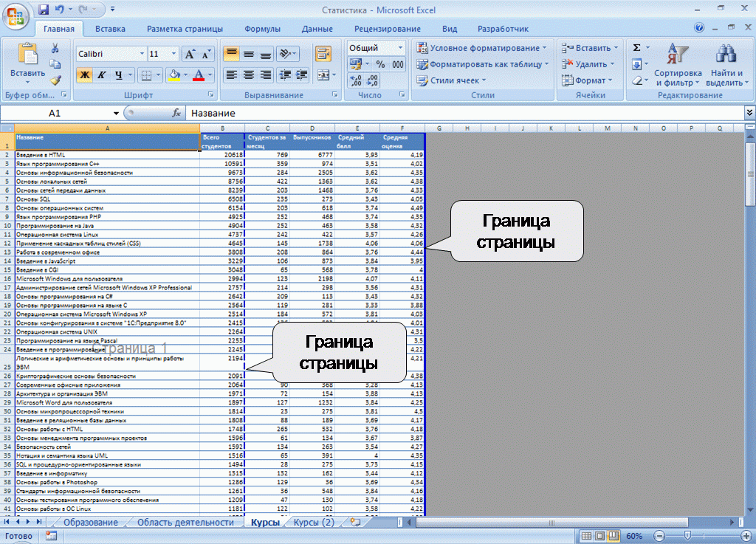Click the Save icon in quick access toolbar
Image resolution: width=756 pixels, height=544 pixels.
click(x=44, y=10)
